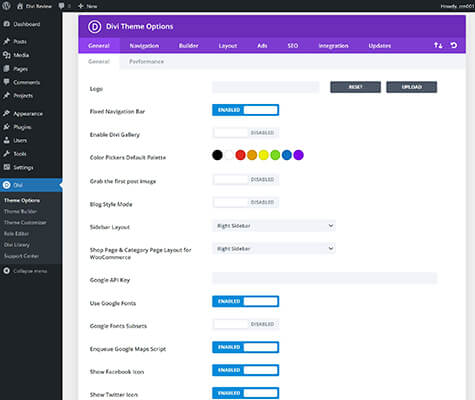Disable Show Facebook Icon toggle
Viewport: 475px width, 400px height.
[x=245, y=370]
